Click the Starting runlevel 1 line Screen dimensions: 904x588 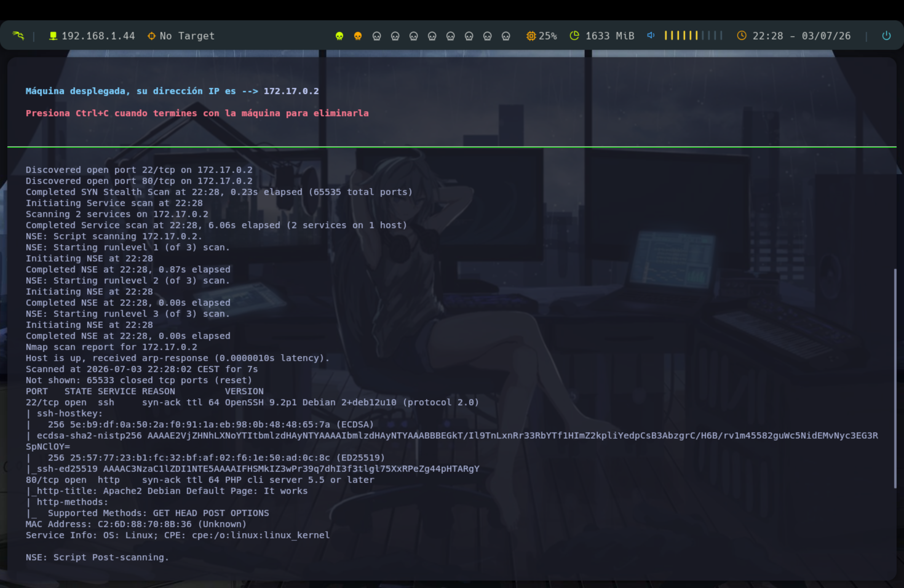tap(128, 247)
